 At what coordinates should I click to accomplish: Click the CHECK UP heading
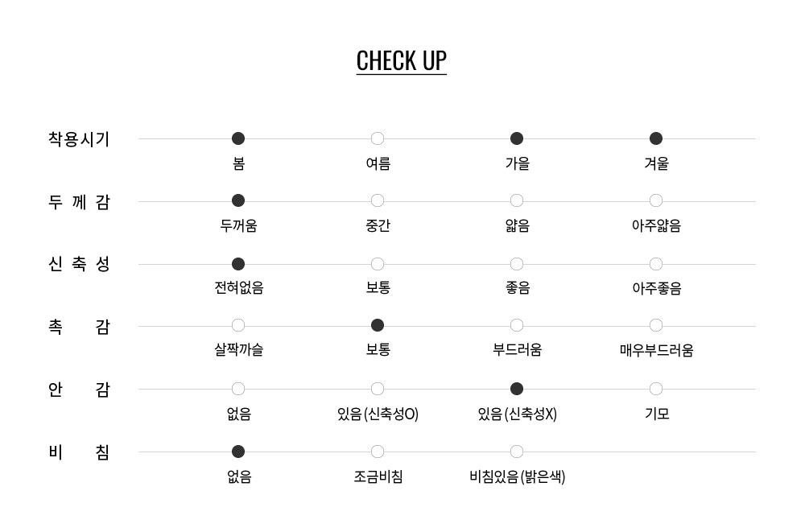[x=401, y=61]
